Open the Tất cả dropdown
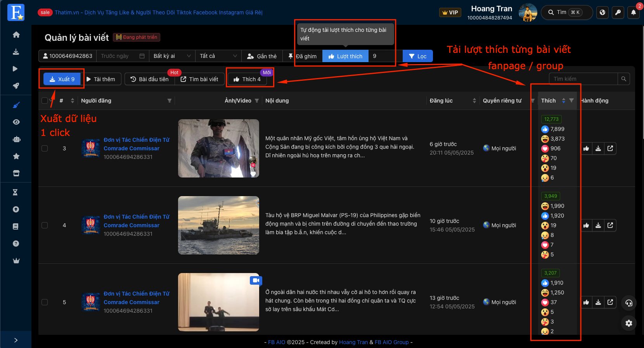The image size is (644, 348). [218, 56]
